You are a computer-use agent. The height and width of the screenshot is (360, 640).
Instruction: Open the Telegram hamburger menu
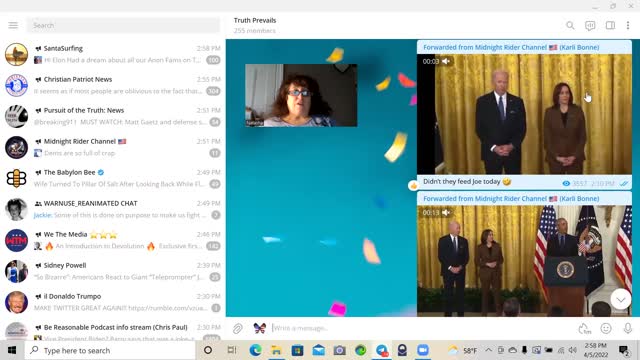13,25
